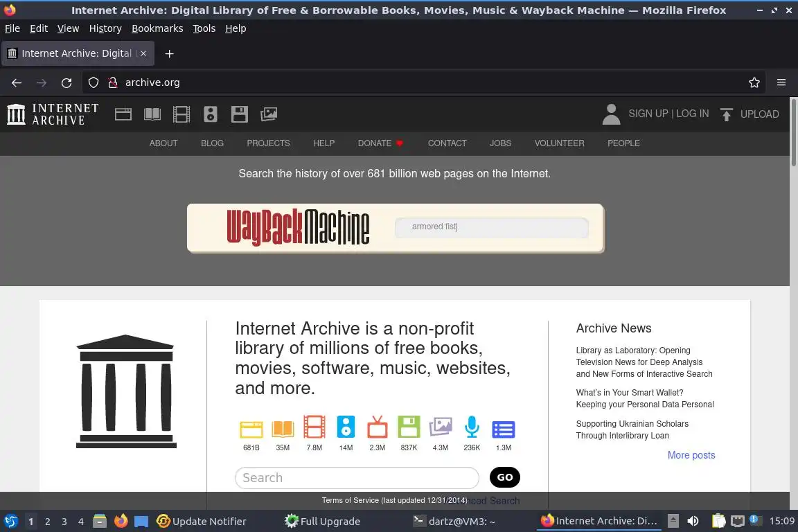
Task: Open the Software floppy icon in top navigation
Action: pyautogui.click(x=239, y=114)
